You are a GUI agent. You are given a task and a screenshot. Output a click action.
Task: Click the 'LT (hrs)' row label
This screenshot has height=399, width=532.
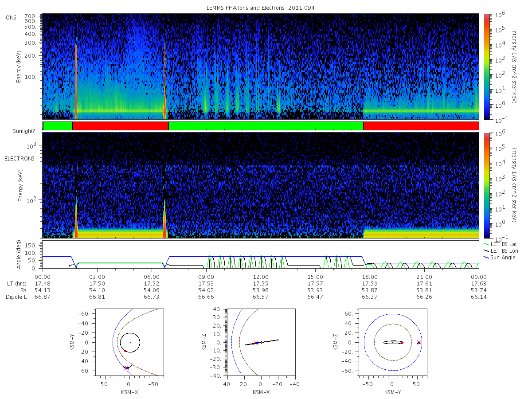[16, 284]
